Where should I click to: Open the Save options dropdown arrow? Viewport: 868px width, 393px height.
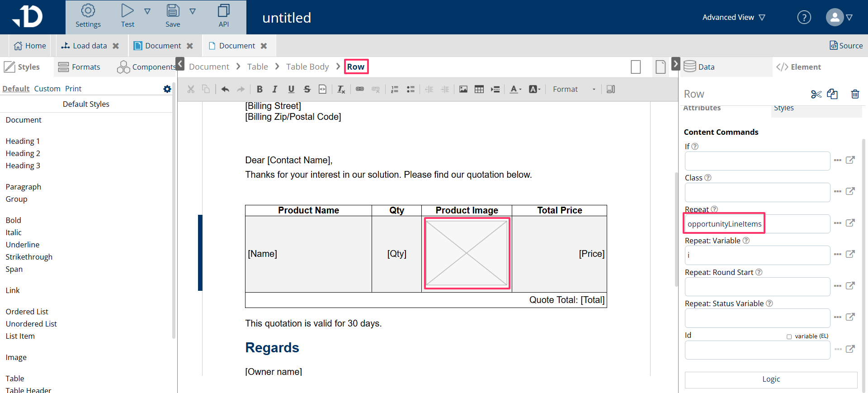(x=193, y=11)
